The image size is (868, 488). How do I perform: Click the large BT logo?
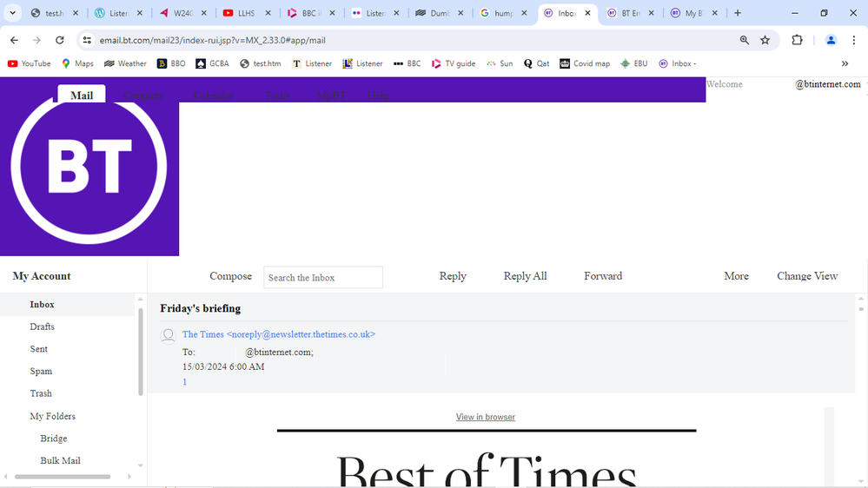click(89, 167)
